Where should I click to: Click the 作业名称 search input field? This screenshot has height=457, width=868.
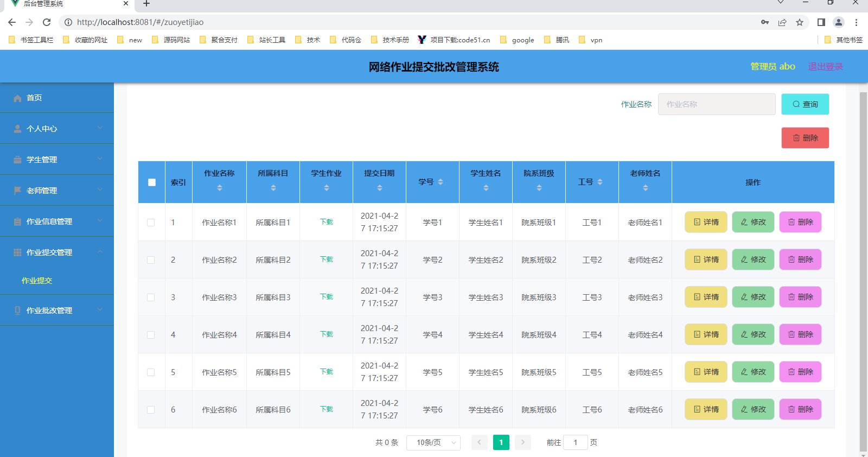tap(717, 104)
